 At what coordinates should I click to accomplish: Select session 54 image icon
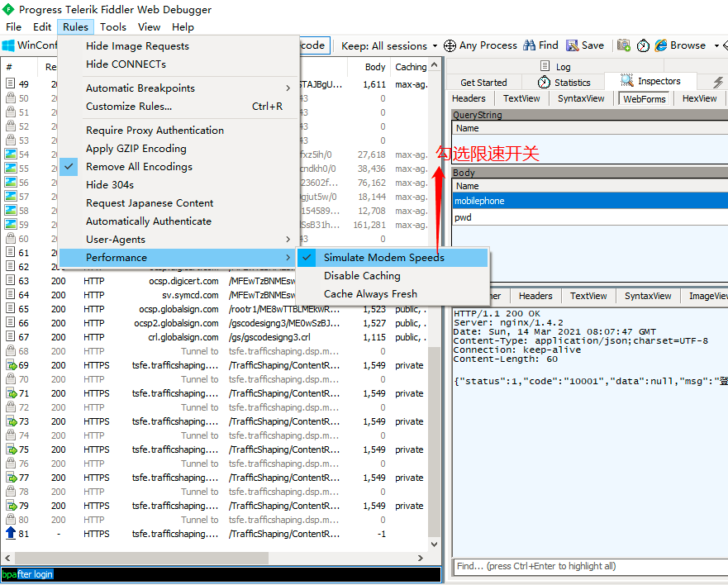coord(10,154)
